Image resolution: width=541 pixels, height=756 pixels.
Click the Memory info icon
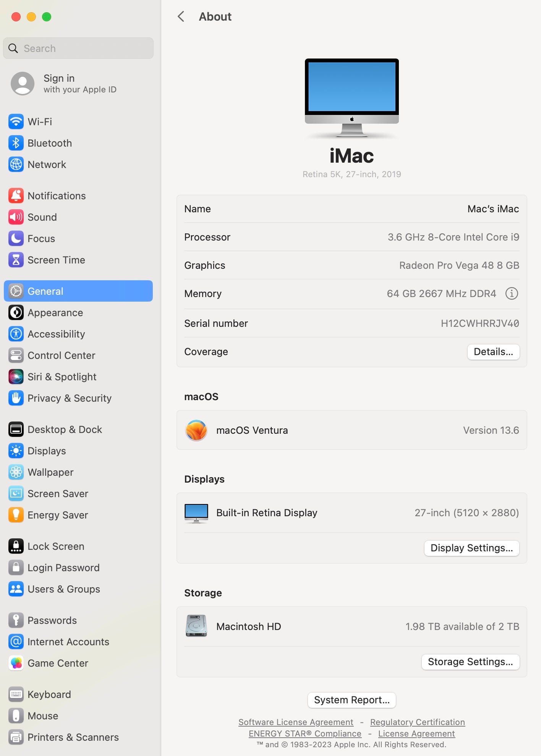pos(512,294)
